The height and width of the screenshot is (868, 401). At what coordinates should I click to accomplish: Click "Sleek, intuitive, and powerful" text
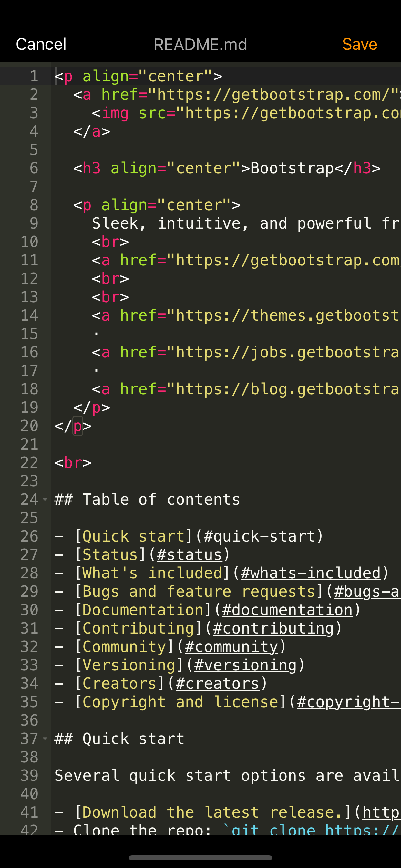[232, 223]
